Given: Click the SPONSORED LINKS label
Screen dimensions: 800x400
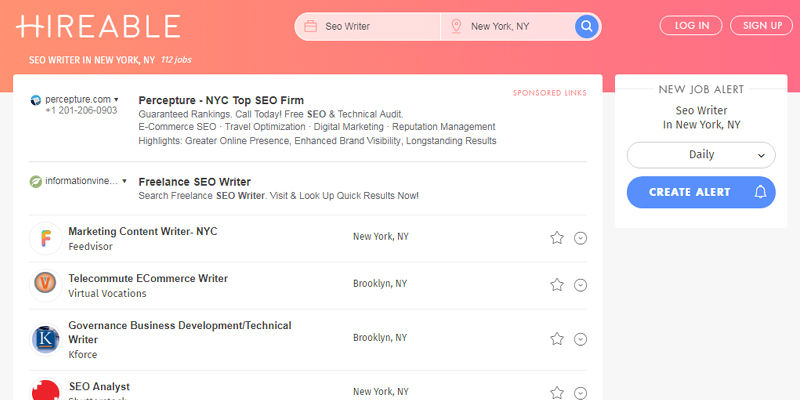Looking at the screenshot, I should pos(549,93).
